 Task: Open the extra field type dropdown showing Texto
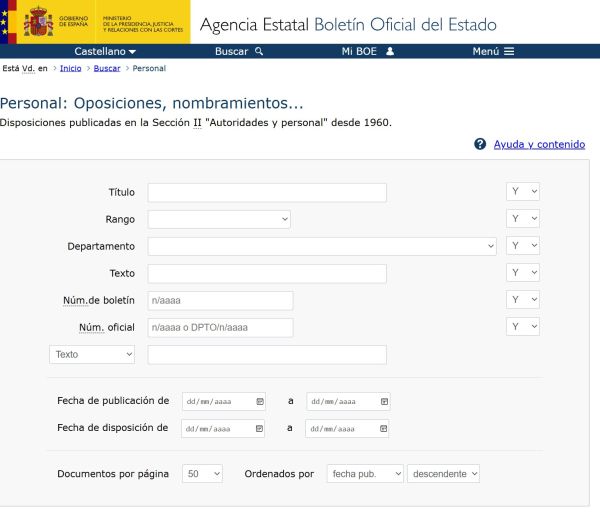(92, 354)
